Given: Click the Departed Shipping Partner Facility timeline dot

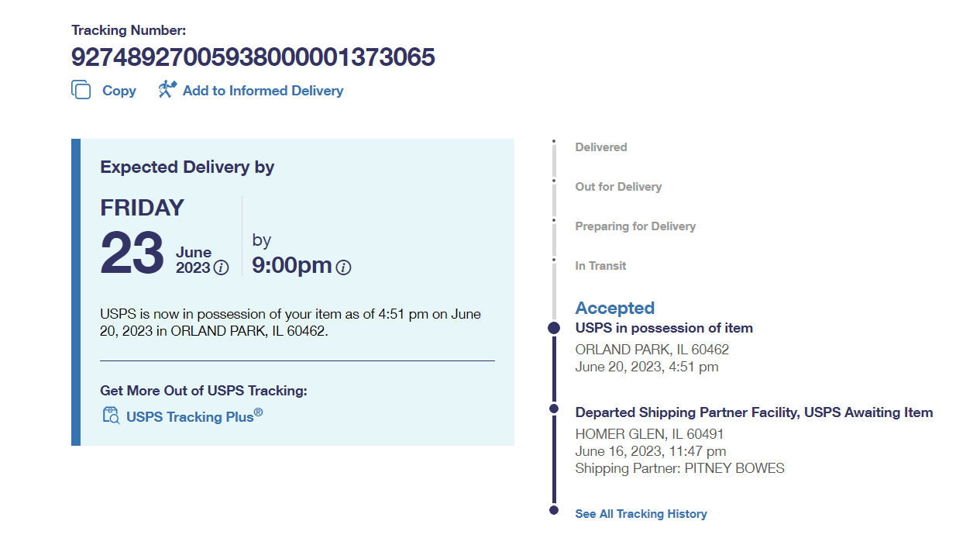Looking at the screenshot, I should [x=553, y=409].
